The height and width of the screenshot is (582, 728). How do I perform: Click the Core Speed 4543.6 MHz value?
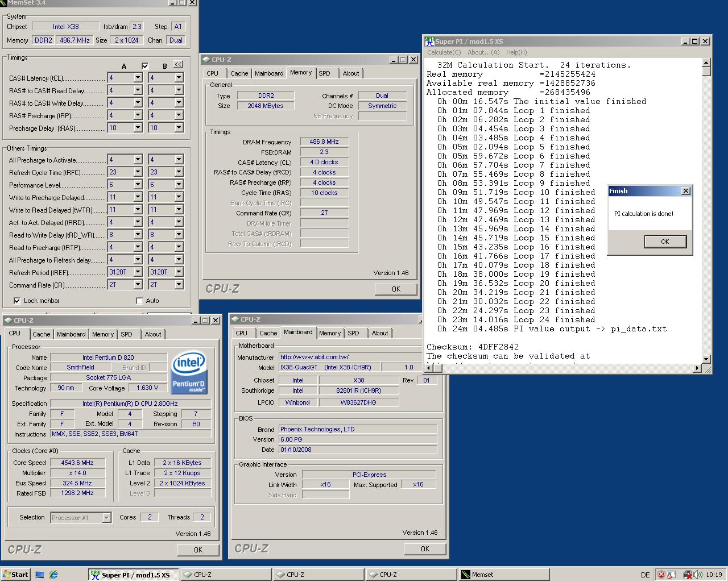click(x=77, y=463)
